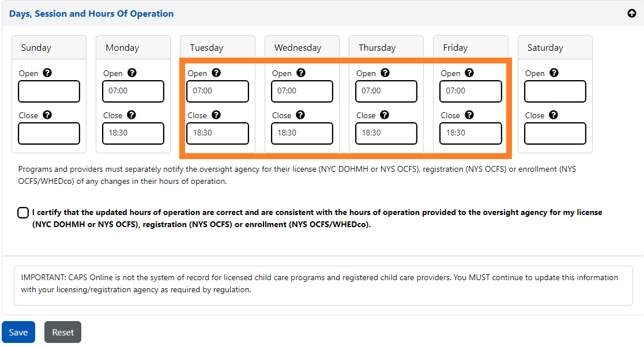
Task: Focus the Friday Close time field
Action: click(x=471, y=133)
